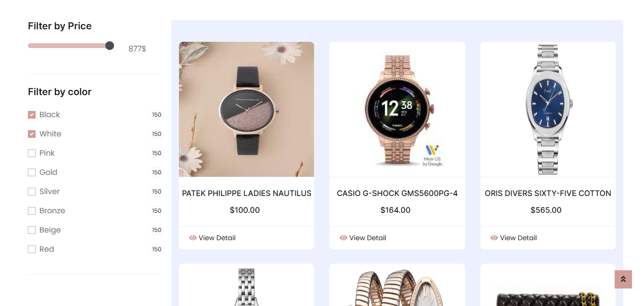Toggle the Beige color filter
644x306 pixels.
tap(32, 230)
